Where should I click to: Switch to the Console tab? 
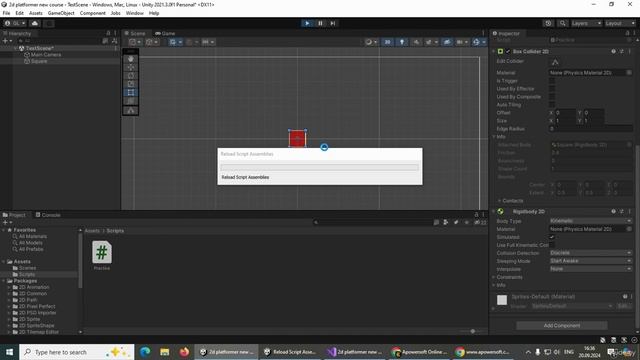click(x=48, y=215)
